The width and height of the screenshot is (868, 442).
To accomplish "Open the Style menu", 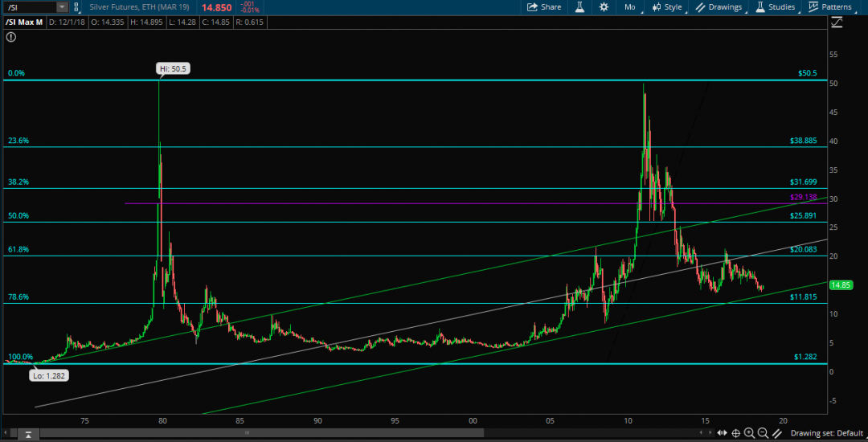I will (x=668, y=7).
